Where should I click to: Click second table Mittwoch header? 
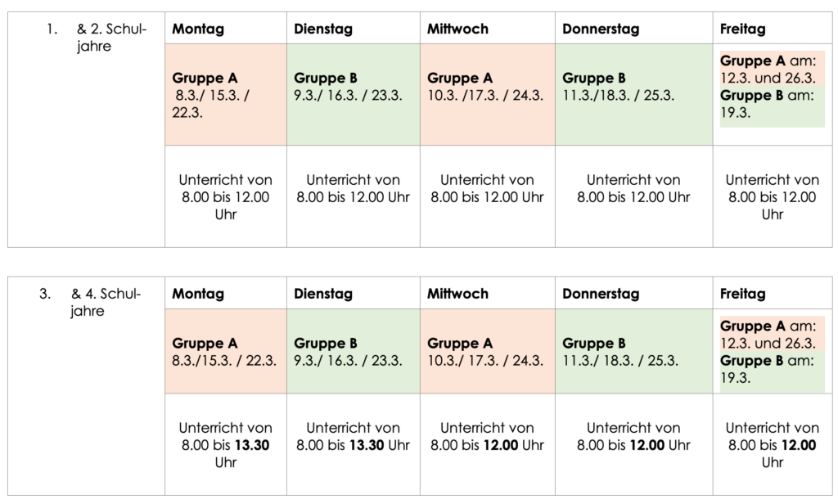pos(457,294)
